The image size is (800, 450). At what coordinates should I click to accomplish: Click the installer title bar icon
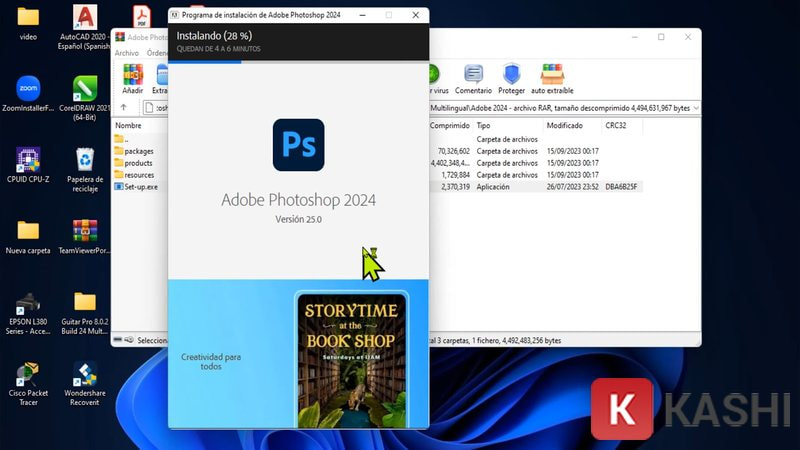[174, 15]
